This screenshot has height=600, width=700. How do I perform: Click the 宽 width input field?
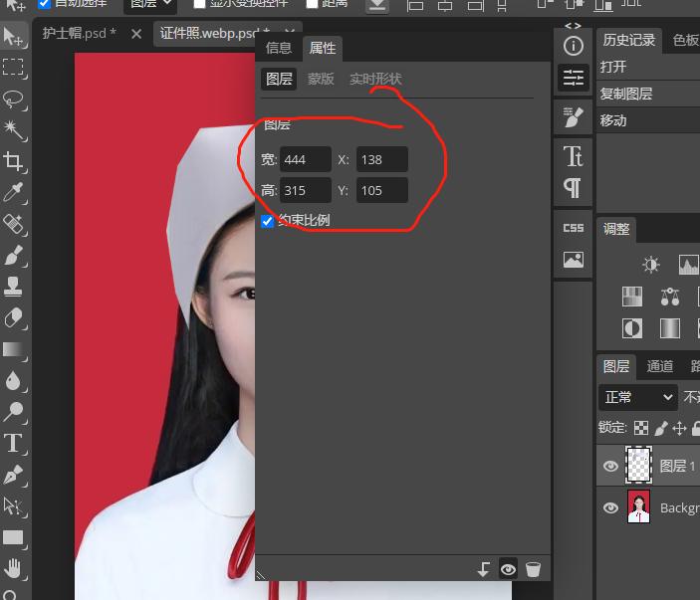[305, 159]
